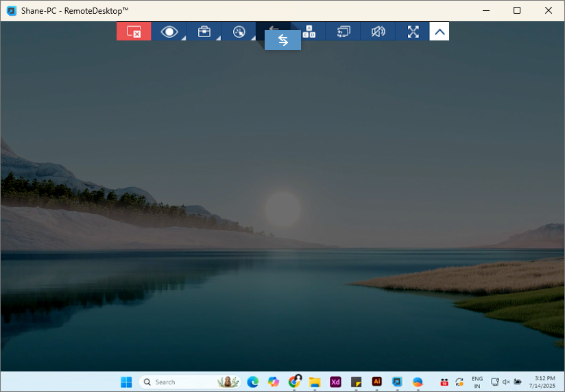Expand the toolbox briefcase menu
The width and height of the screenshot is (565, 392).
coord(204,32)
